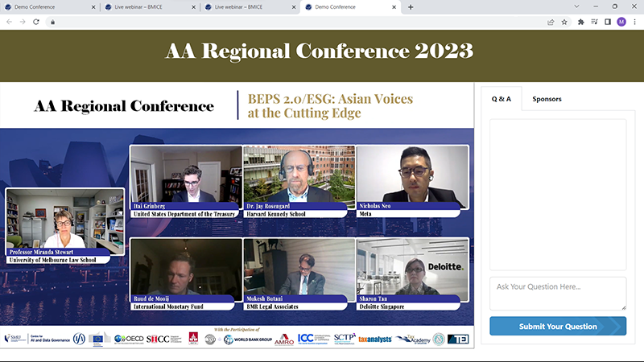Click the Tax Academy sponsor logo

click(x=413, y=339)
